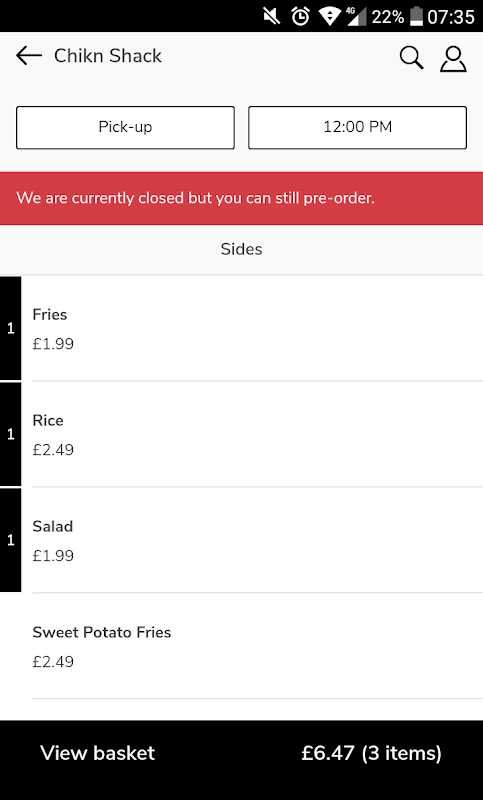Select the Rice menu item
Viewport: 483px width, 800px height.
click(x=252, y=434)
